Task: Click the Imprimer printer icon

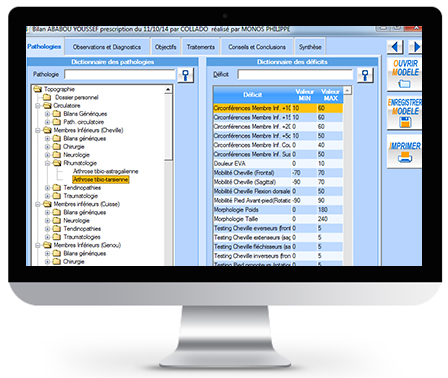Action: 405,157
